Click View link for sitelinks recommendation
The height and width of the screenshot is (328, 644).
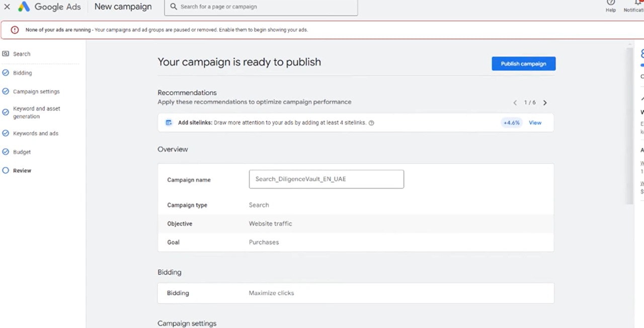pos(535,123)
